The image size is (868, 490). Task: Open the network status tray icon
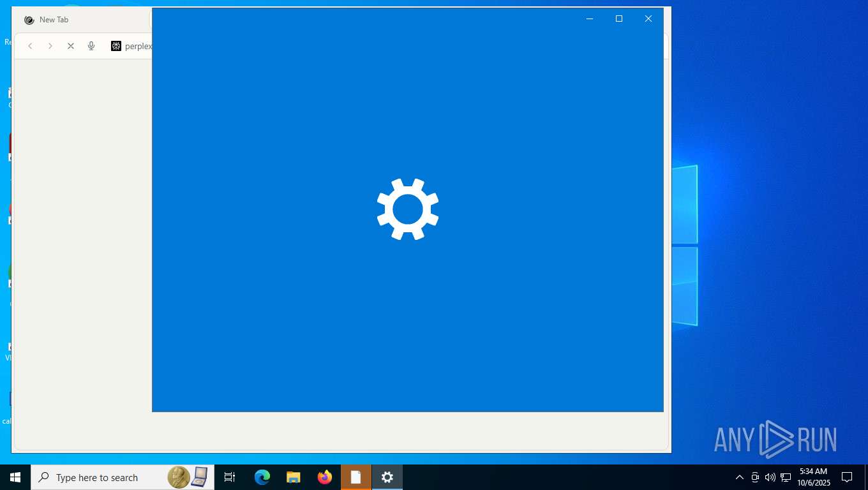[786, 477]
